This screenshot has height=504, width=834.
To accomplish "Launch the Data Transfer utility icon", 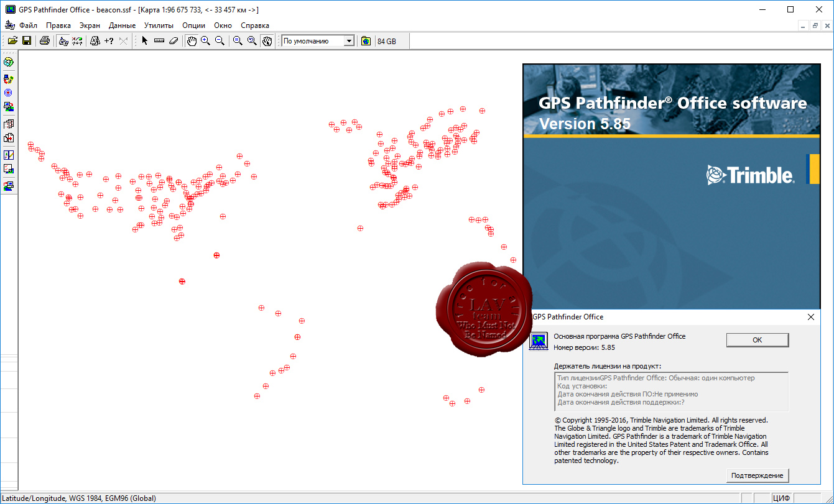I will point(9,79).
